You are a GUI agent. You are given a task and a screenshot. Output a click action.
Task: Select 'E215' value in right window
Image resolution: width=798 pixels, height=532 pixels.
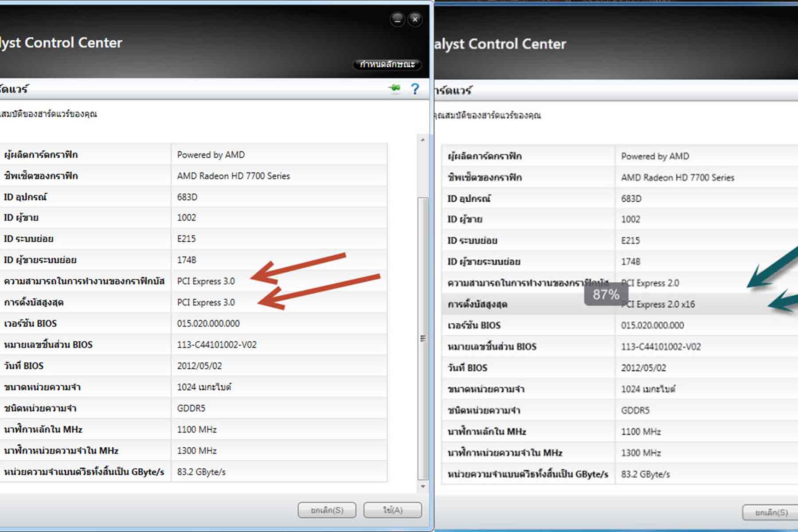(630, 241)
